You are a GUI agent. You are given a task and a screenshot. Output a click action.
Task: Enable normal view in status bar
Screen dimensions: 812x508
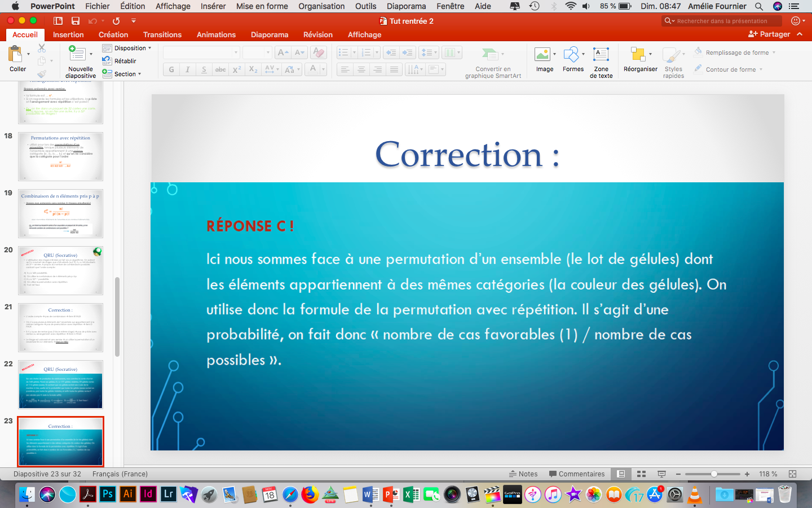[x=621, y=474]
